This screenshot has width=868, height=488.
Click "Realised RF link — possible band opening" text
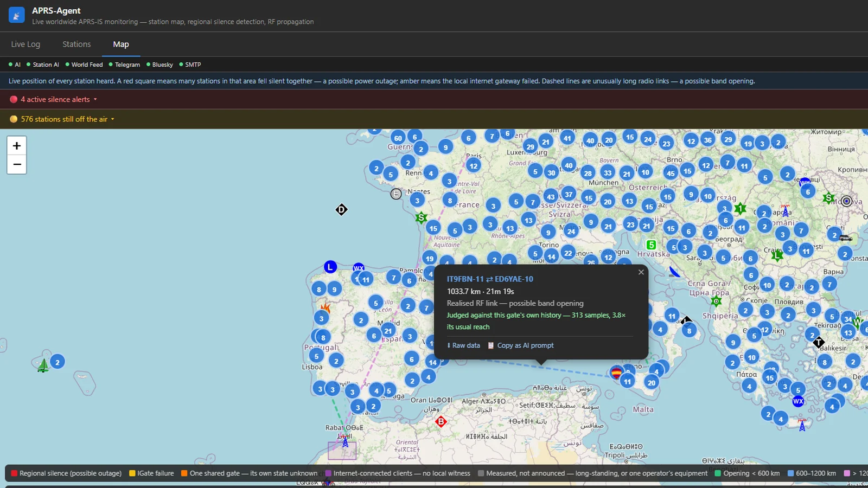[x=515, y=303]
